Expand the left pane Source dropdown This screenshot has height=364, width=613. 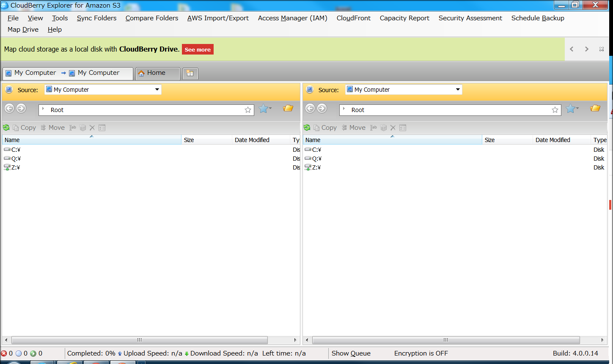point(157,90)
